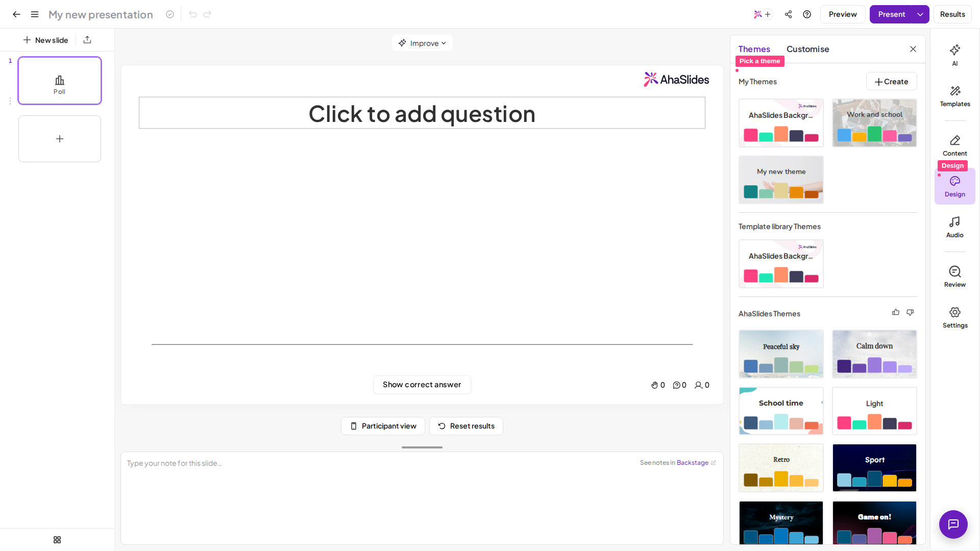Expand the Improve dropdown

[422, 43]
